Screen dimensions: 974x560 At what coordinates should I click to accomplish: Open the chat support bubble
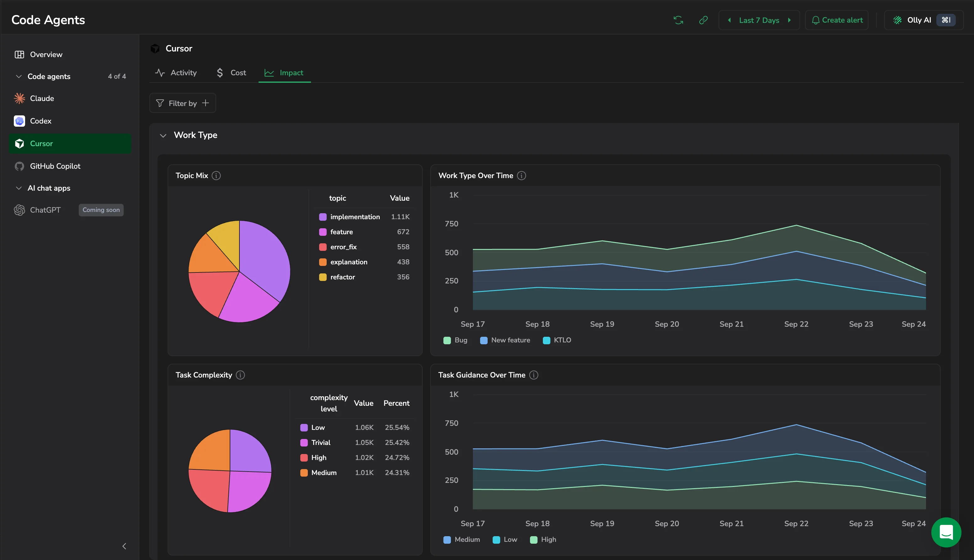946,532
